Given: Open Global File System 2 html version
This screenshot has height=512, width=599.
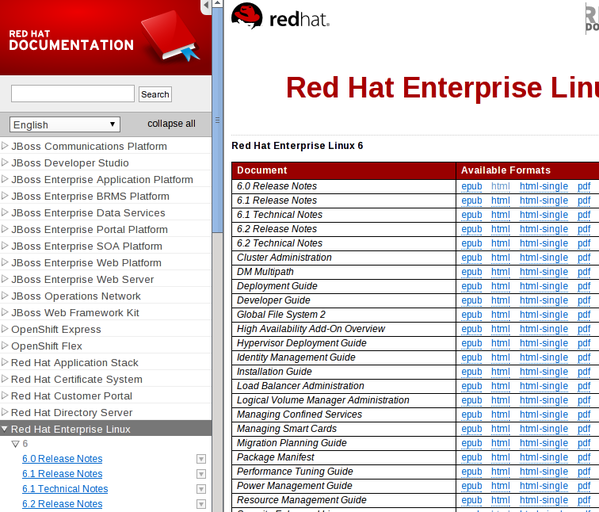Looking at the screenshot, I should [500, 314].
